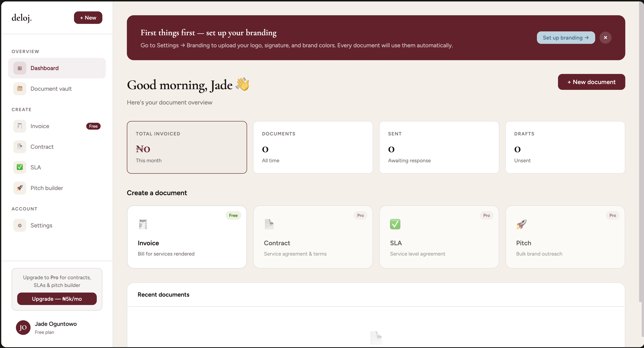This screenshot has width=644, height=348.
Task: Click the Pro badge on Contract card
Action: [360, 215]
